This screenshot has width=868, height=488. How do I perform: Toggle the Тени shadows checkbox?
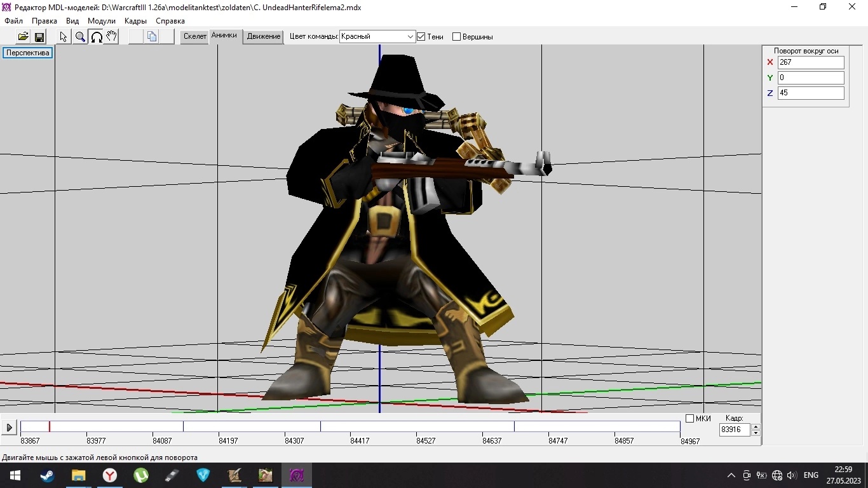(x=421, y=37)
